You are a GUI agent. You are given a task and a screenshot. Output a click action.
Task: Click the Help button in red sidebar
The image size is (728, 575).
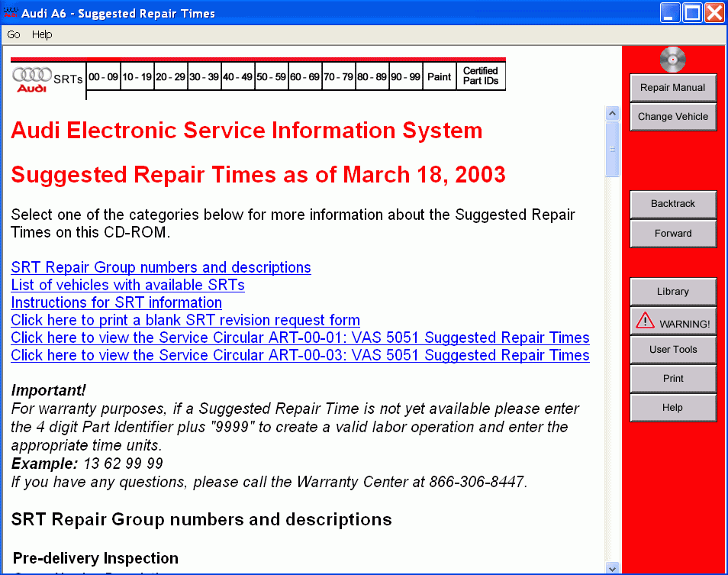pos(673,408)
